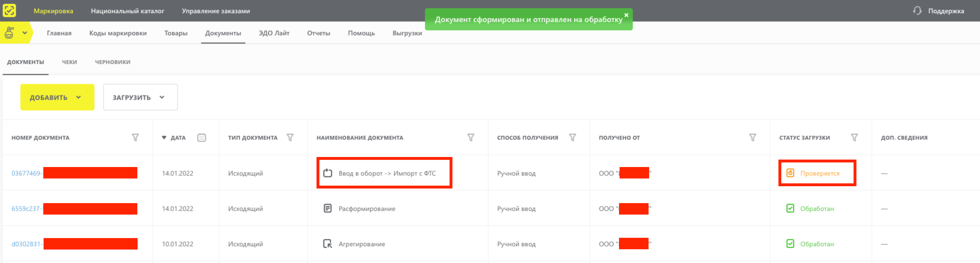The height and width of the screenshot is (263, 980).
Task: Open Товары tab
Action: pyautogui.click(x=176, y=33)
